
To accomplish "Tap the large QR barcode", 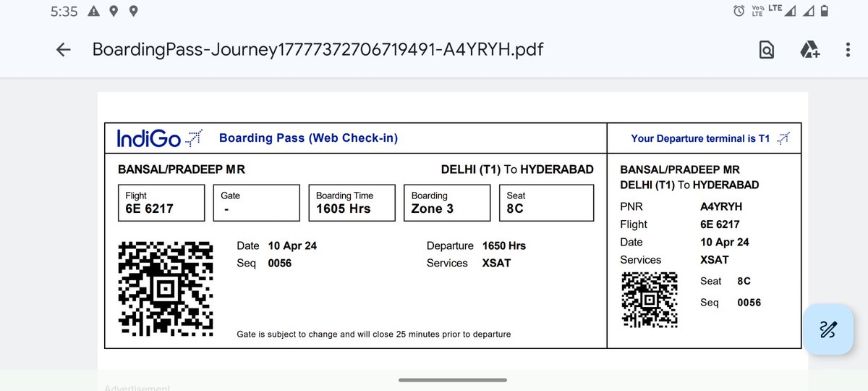I will point(166,289).
